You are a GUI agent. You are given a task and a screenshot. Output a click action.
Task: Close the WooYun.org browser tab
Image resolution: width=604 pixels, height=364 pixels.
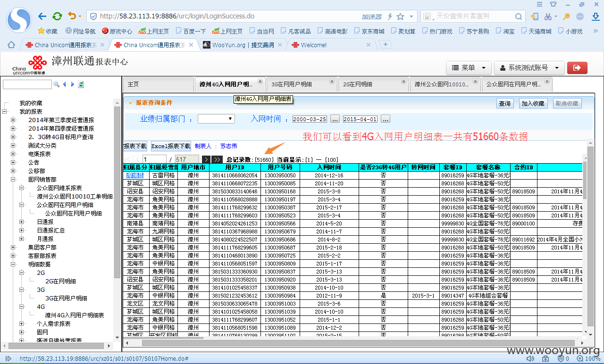279,45
